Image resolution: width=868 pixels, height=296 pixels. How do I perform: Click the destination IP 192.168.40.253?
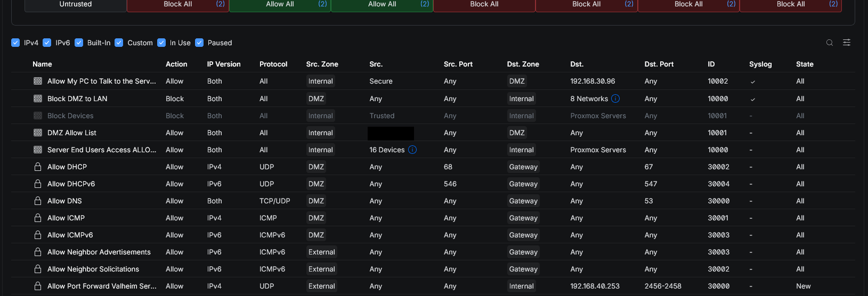click(x=595, y=286)
